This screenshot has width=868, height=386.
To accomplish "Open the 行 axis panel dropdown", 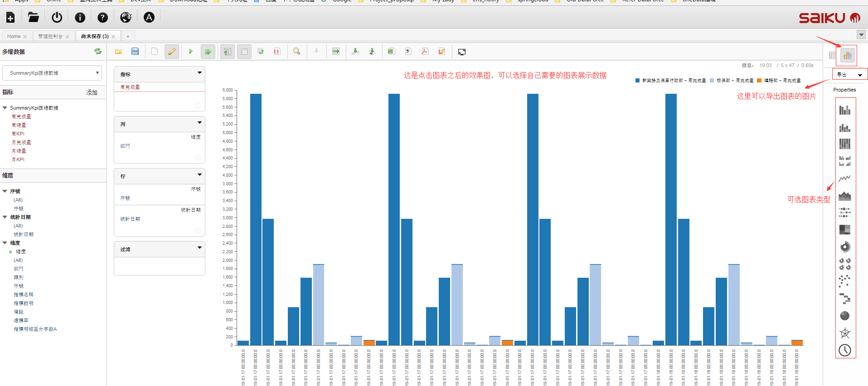I will click(199, 175).
